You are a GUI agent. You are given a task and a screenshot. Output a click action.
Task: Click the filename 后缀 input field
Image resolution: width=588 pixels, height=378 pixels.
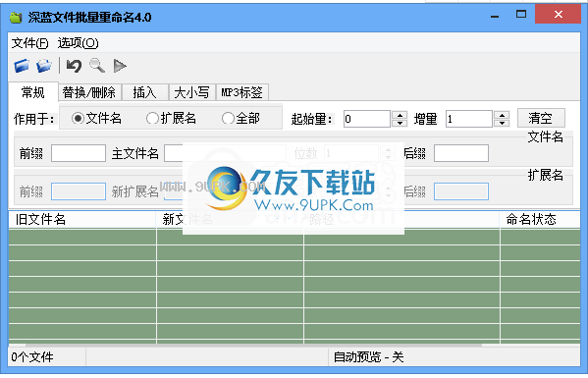(x=460, y=153)
